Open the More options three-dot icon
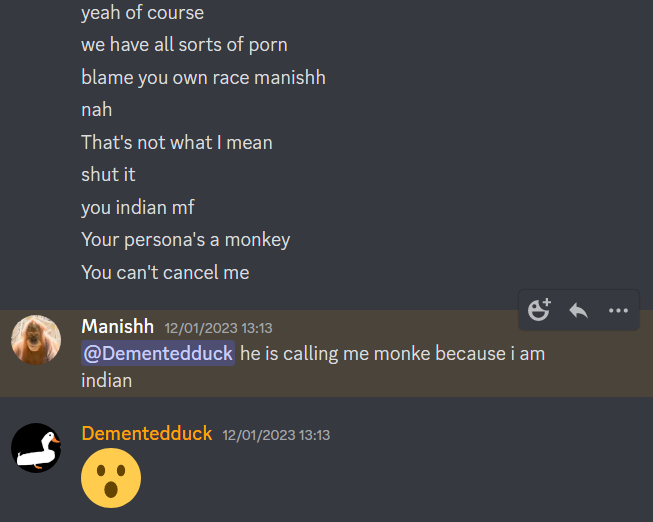The width and height of the screenshot is (653, 522). 618,310
